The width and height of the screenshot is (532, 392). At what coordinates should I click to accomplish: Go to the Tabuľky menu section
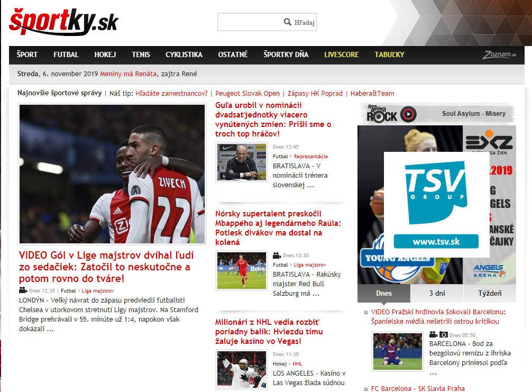(389, 54)
